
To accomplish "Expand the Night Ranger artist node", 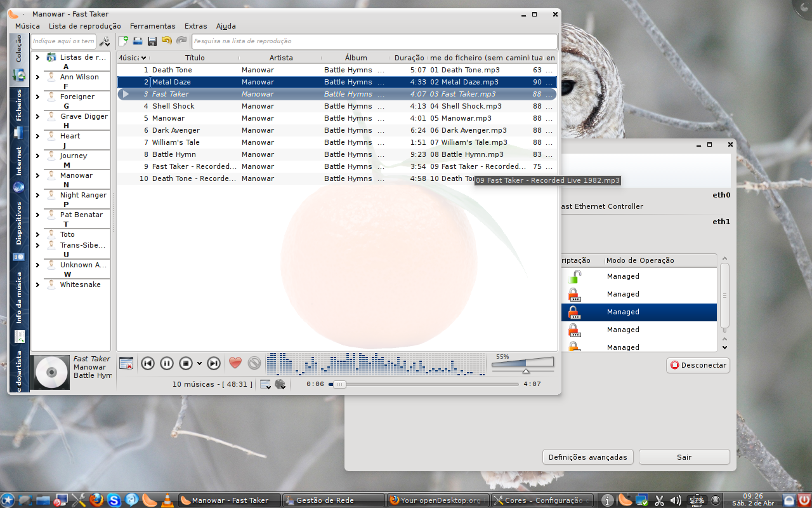I will click(37, 195).
